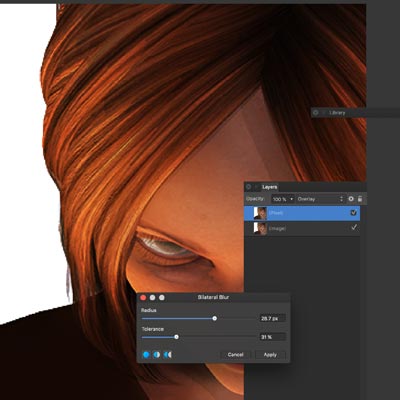Adjust the Tolerance slider handle
The height and width of the screenshot is (400, 400).
click(x=176, y=337)
